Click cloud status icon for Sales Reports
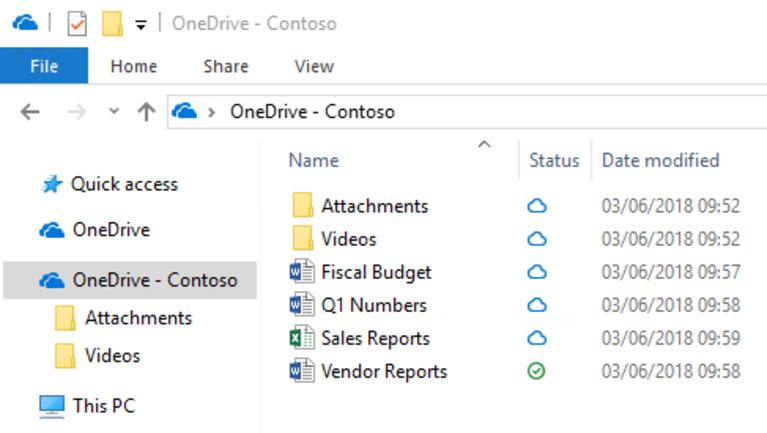The width and height of the screenshot is (767, 433). (537, 338)
